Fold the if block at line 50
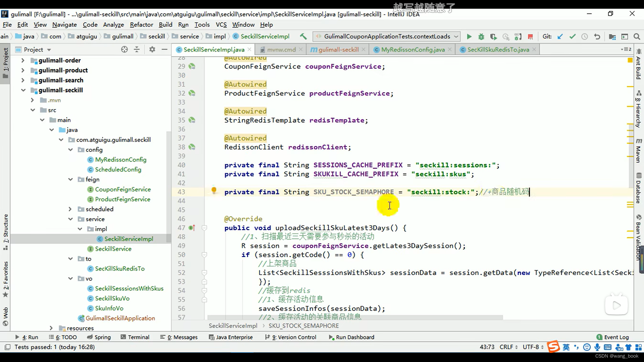644x362 pixels. (204, 255)
